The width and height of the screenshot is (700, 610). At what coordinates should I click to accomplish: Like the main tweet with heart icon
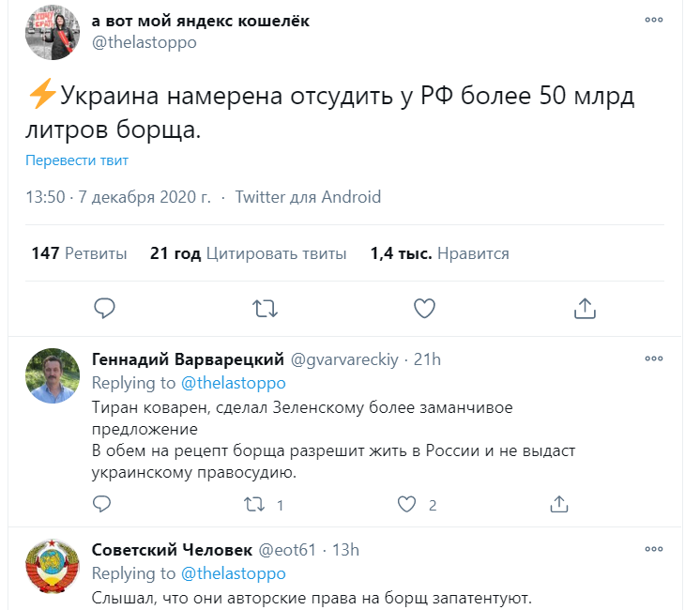click(425, 308)
